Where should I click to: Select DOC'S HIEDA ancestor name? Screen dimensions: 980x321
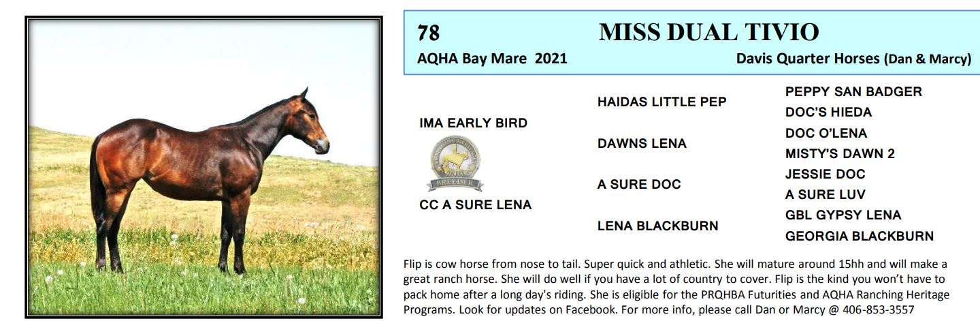[x=828, y=112]
